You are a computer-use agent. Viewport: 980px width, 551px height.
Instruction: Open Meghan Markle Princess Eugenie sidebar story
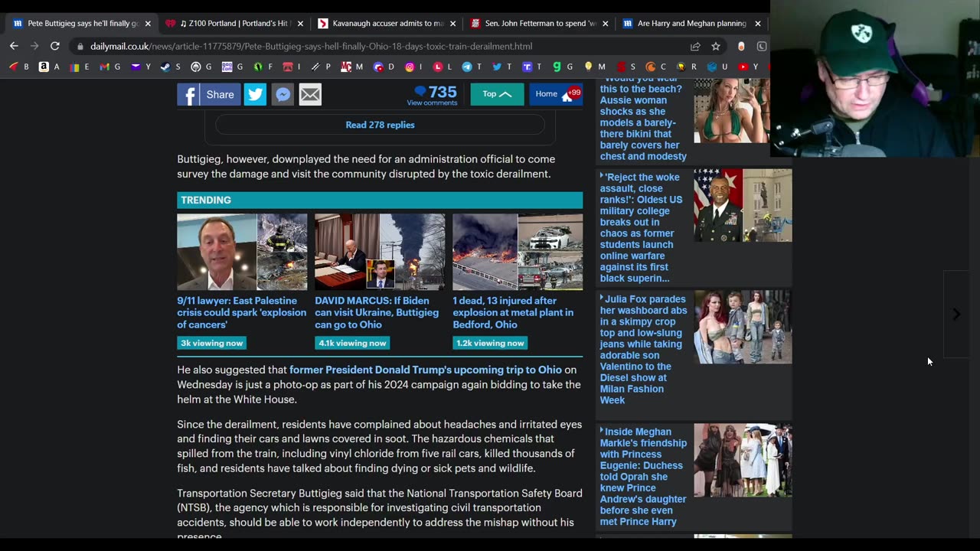tap(643, 477)
